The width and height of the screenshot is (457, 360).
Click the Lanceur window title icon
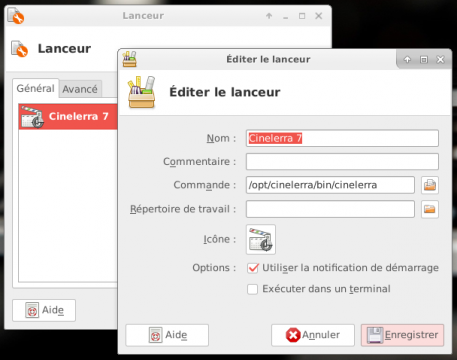click(x=16, y=16)
